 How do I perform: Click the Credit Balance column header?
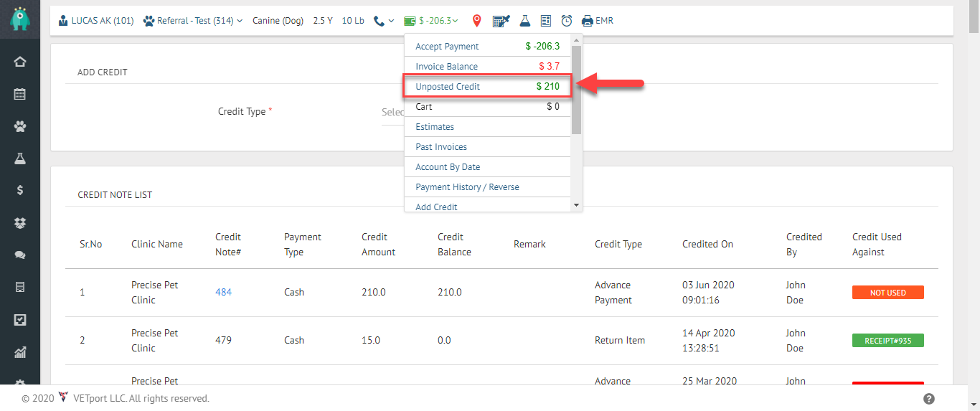coord(454,245)
